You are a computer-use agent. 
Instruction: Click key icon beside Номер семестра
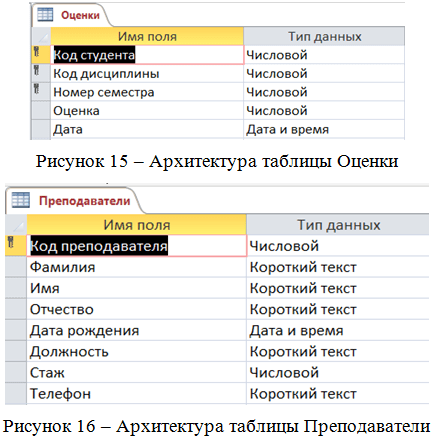(x=36, y=89)
